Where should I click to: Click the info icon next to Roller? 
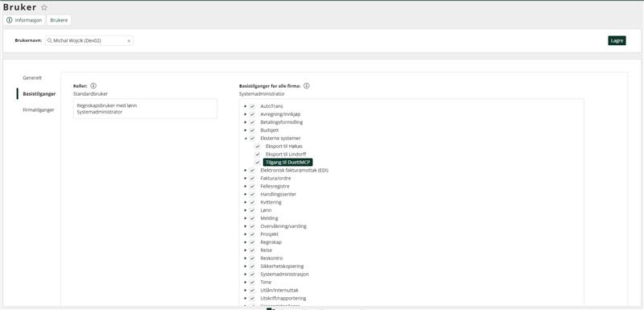click(x=93, y=86)
